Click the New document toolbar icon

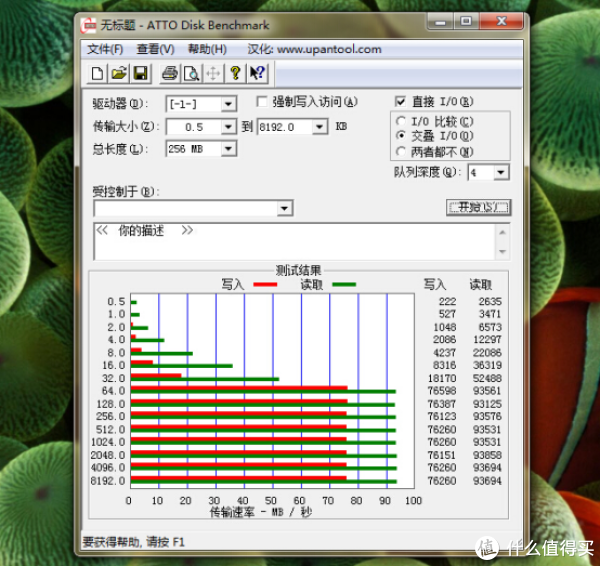(97, 73)
